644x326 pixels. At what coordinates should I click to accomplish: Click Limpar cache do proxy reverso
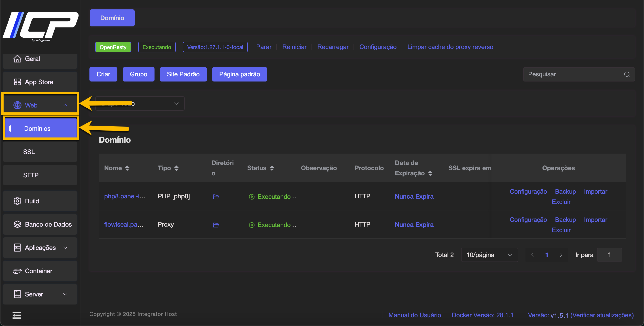(x=450, y=47)
